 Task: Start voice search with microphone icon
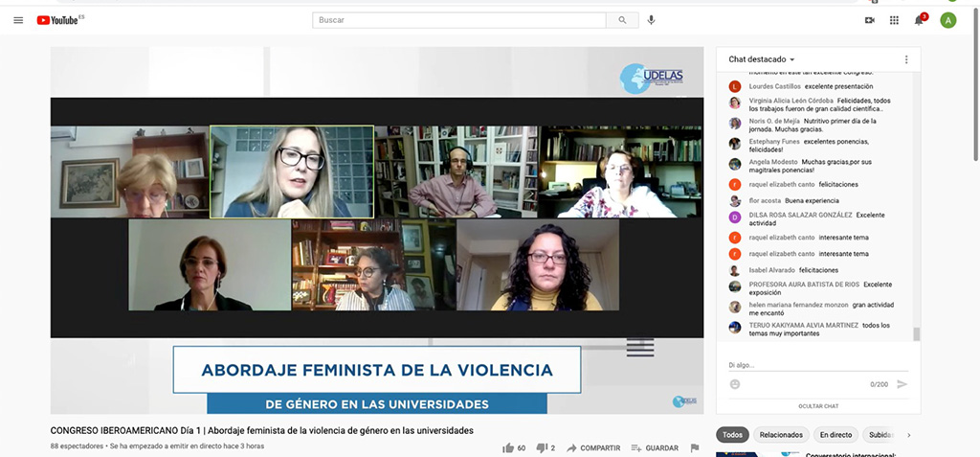(651, 20)
